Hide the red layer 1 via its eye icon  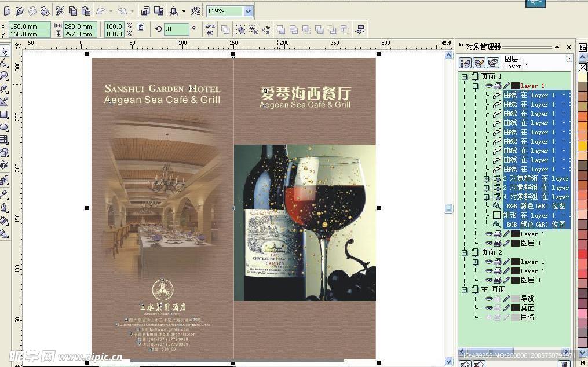click(x=489, y=86)
